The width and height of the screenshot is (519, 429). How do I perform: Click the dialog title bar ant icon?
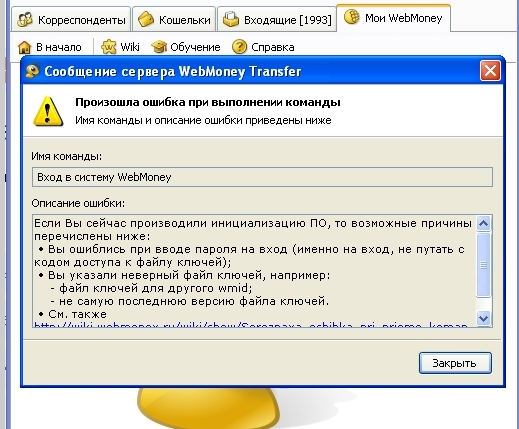point(32,71)
